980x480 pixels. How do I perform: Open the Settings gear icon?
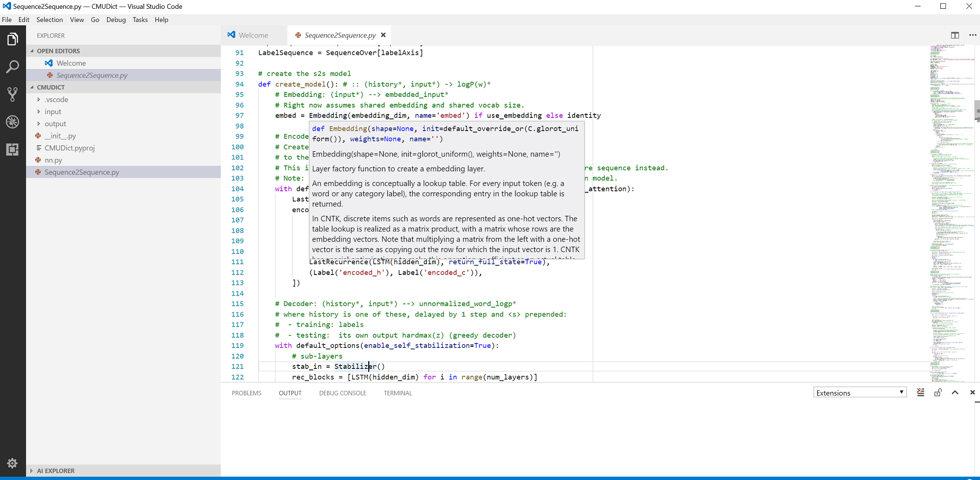coord(12,463)
